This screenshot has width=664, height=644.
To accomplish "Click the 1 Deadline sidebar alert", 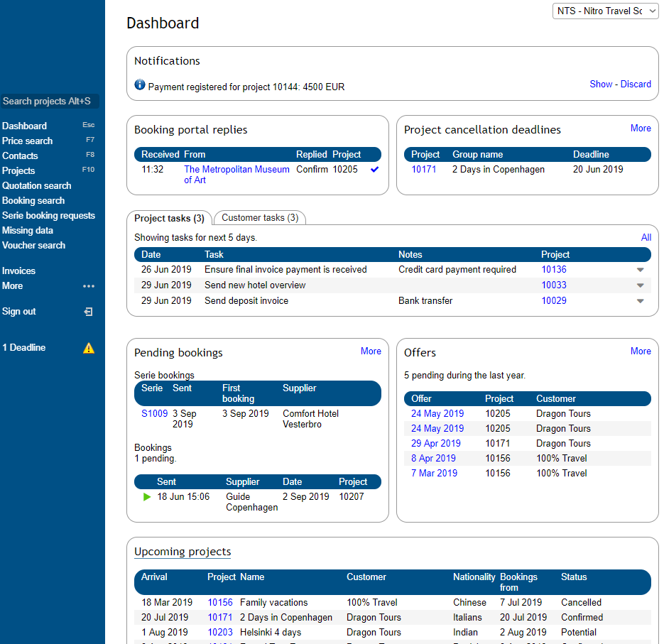I will tap(23, 348).
